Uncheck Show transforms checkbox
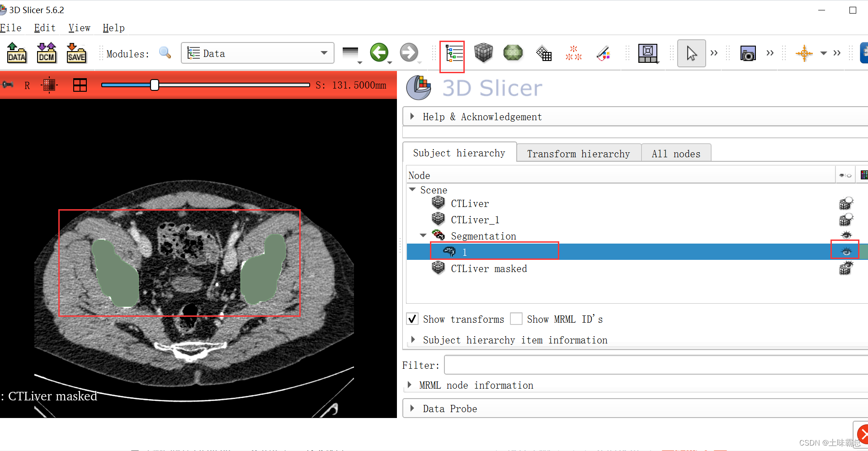Image resolution: width=868 pixels, height=451 pixels. (x=412, y=319)
